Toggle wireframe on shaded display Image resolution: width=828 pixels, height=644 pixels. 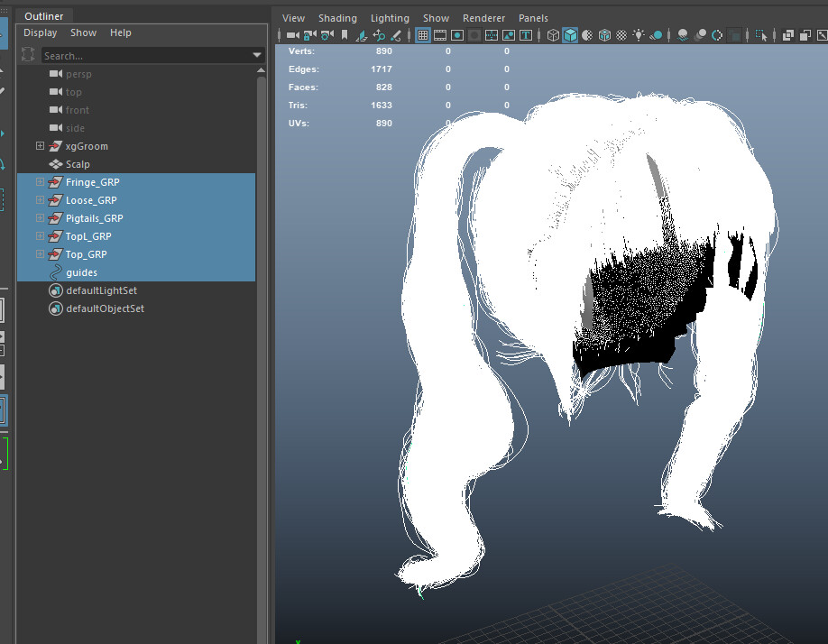[604, 35]
